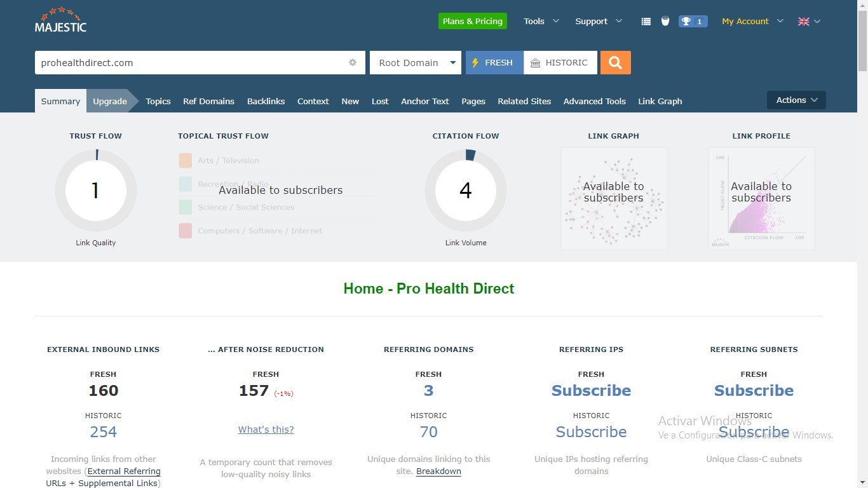The image size is (868, 488).
Task: Click the What's this? link
Action: (266, 430)
